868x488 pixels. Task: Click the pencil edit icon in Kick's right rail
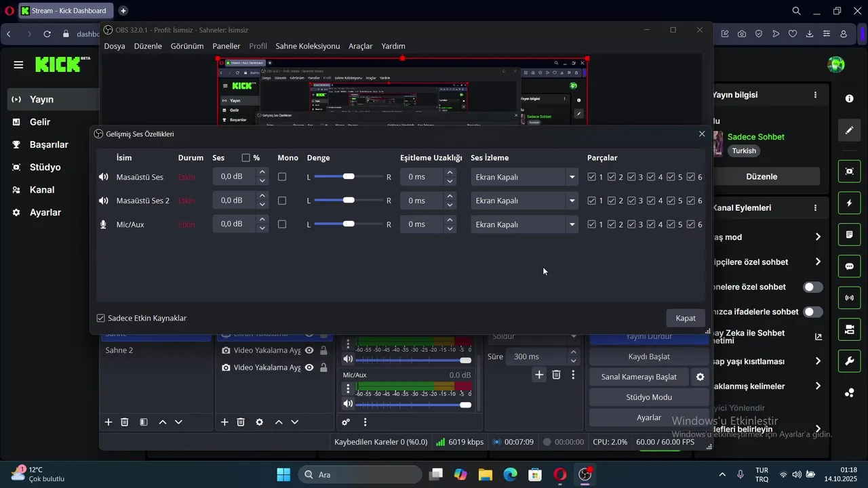[x=850, y=130]
